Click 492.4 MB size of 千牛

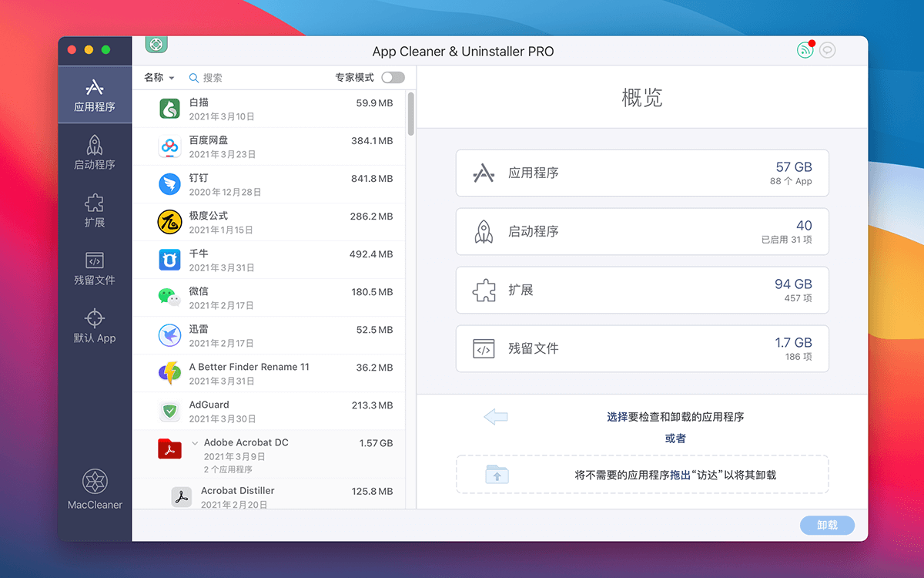tap(371, 254)
